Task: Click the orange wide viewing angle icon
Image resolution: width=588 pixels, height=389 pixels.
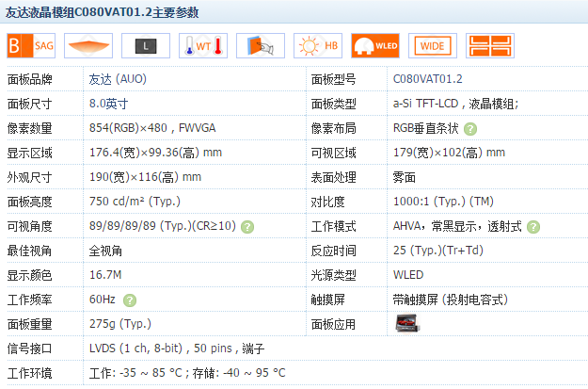Action: [x=88, y=46]
